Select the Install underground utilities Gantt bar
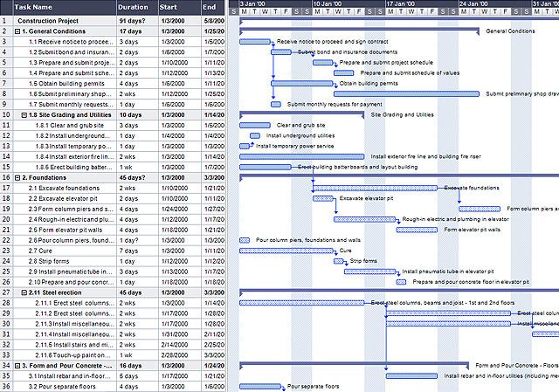 click(x=255, y=136)
